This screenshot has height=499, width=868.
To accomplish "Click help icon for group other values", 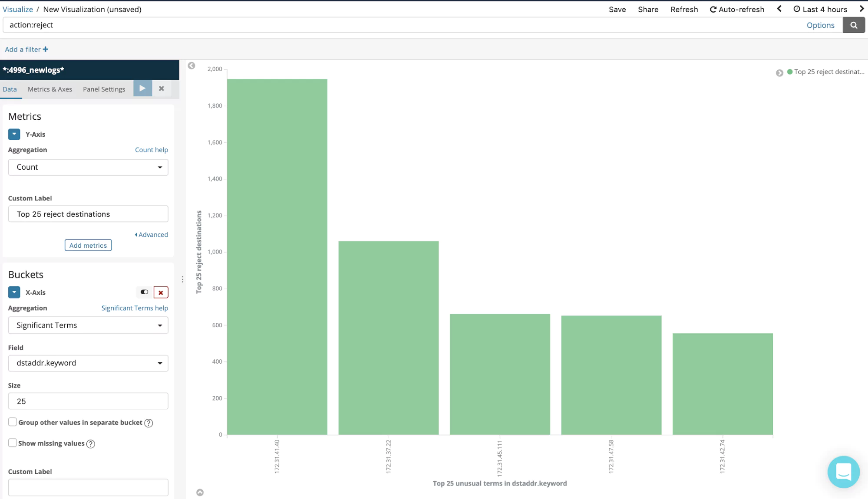I will pos(149,423).
